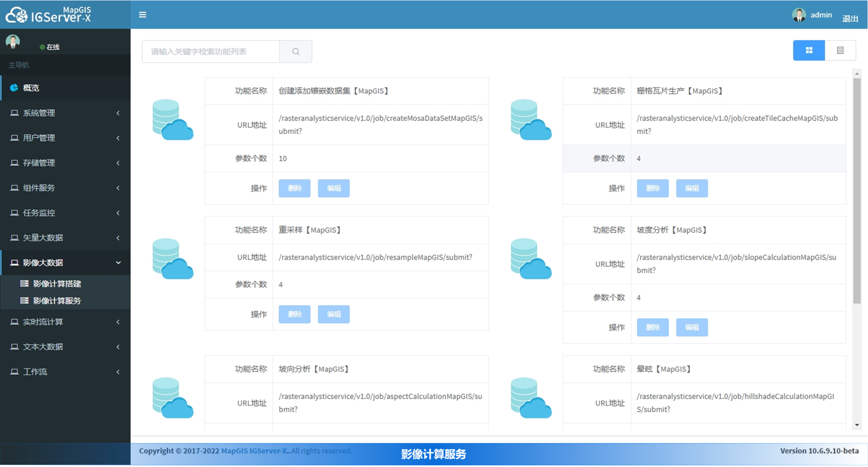Expand 实时流计算 menu chevron
The height and width of the screenshot is (467, 868).
(x=118, y=322)
